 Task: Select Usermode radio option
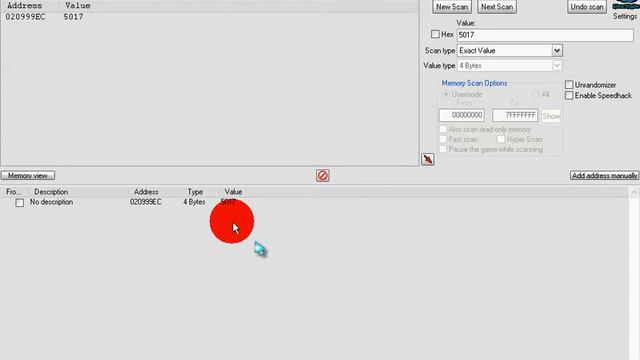(446, 94)
